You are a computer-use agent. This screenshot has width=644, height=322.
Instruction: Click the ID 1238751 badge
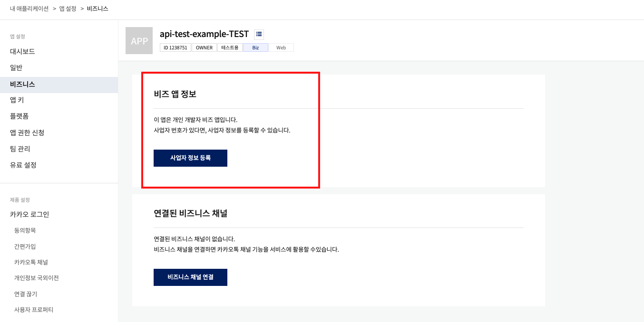point(176,47)
